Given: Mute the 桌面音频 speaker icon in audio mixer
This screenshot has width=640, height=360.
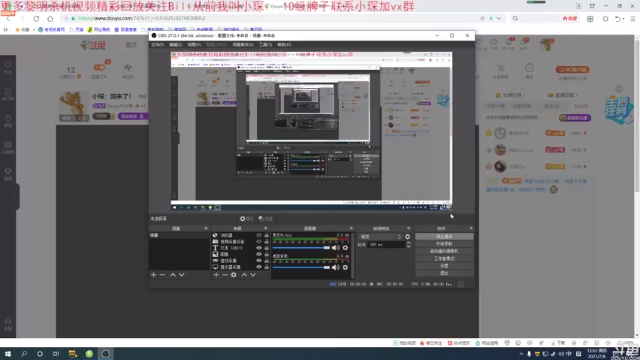Looking at the screenshot, I should coord(336,267).
